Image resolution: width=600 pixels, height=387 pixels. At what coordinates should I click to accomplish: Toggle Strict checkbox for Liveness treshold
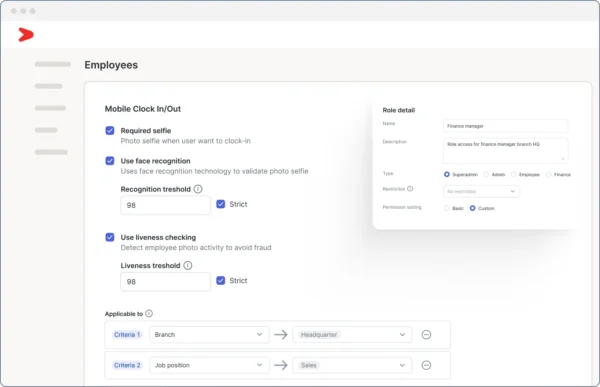pyautogui.click(x=221, y=281)
